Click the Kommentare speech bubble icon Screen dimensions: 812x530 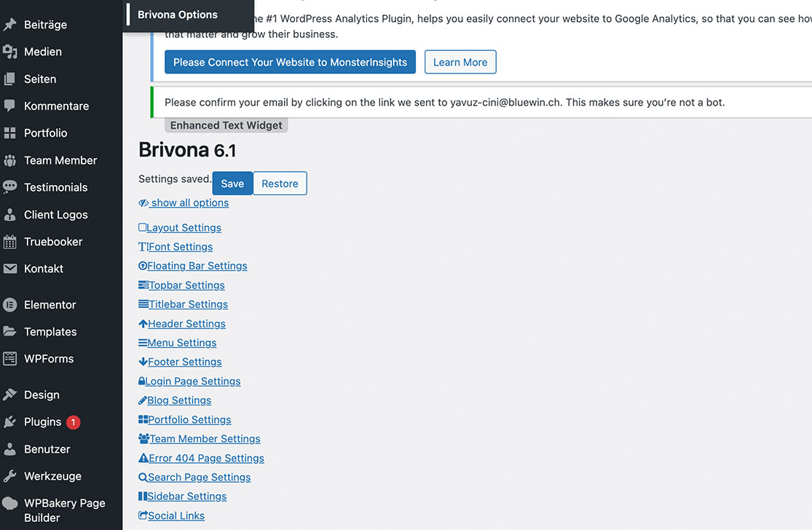click(x=10, y=106)
